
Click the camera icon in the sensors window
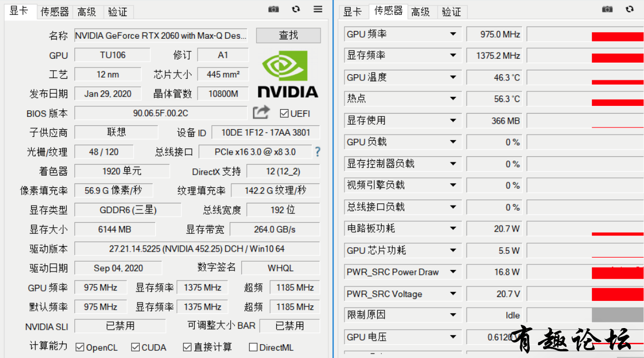pos(607,9)
